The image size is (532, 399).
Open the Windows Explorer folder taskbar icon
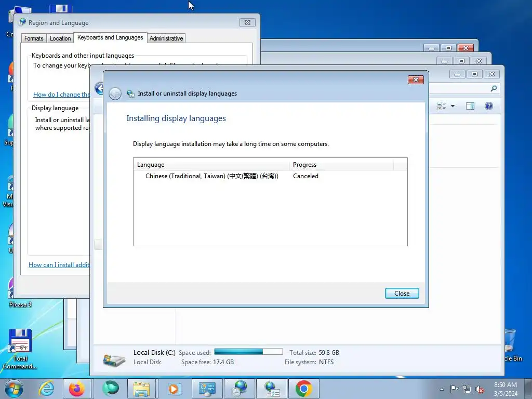[x=141, y=389]
